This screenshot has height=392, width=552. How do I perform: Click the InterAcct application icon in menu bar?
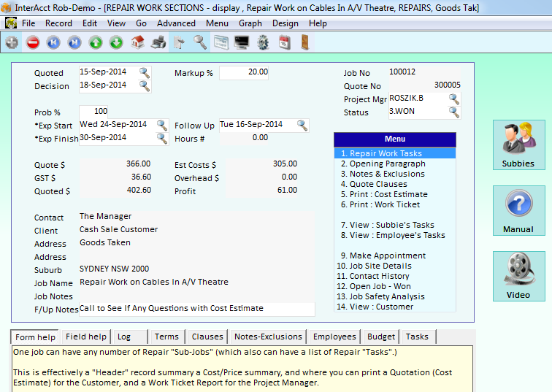(x=11, y=23)
